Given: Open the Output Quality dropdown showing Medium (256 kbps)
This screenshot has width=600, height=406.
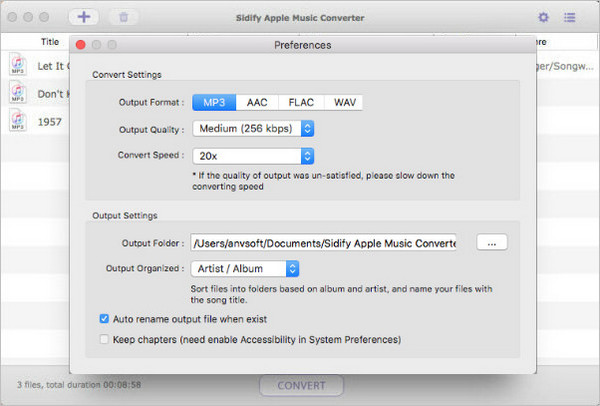Looking at the screenshot, I should coord(253,129).
